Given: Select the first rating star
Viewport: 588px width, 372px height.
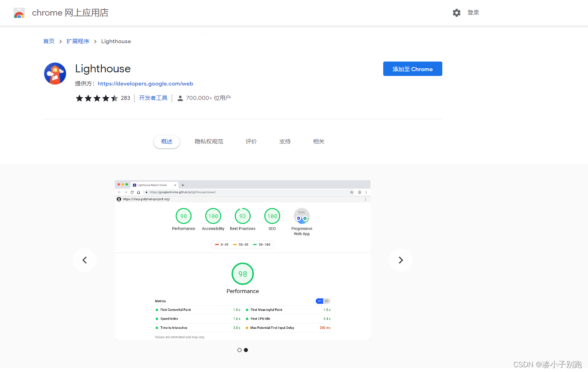Looking at the screenshot, I should click(x=79, y=98).
